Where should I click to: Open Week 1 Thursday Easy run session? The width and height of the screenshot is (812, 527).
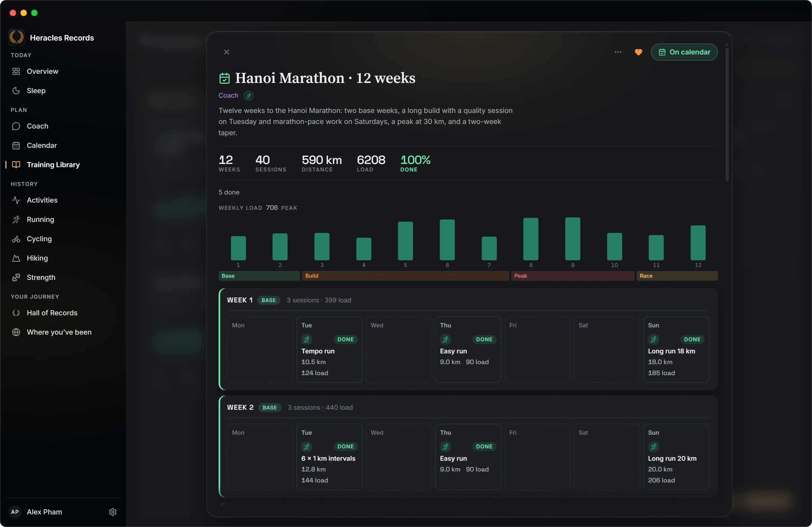468,349
